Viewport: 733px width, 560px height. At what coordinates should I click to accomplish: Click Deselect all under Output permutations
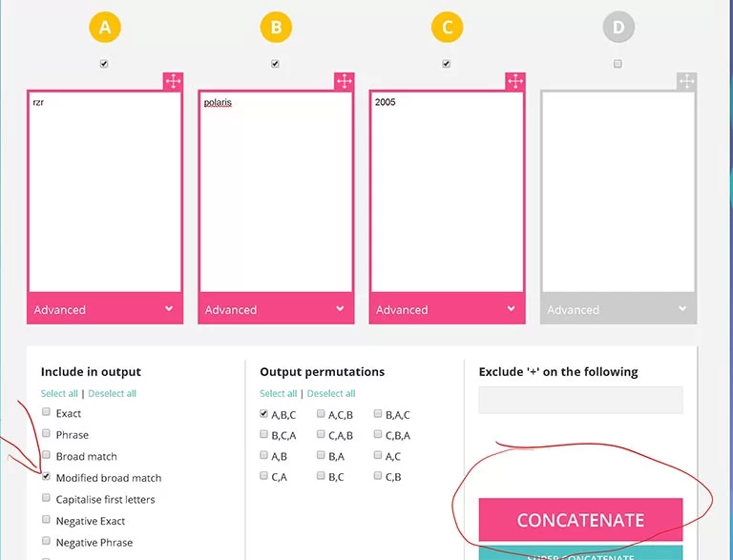click(330, 393)
